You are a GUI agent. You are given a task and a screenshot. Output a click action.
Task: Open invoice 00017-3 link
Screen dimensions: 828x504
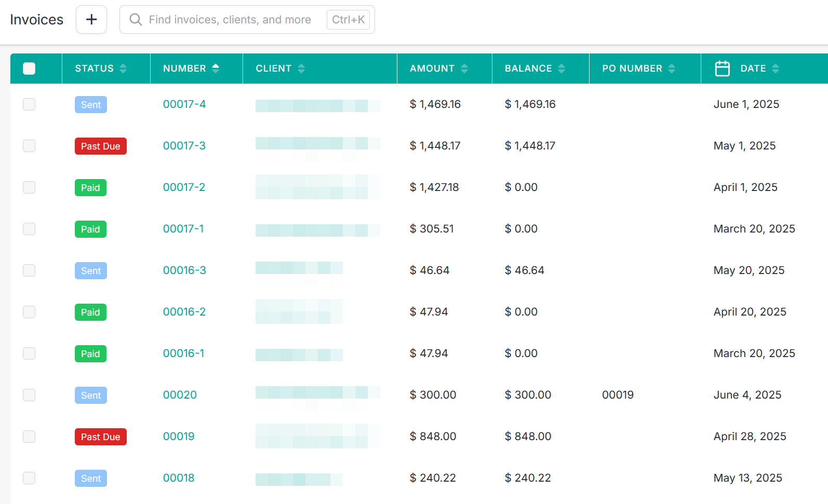point(184,146)
